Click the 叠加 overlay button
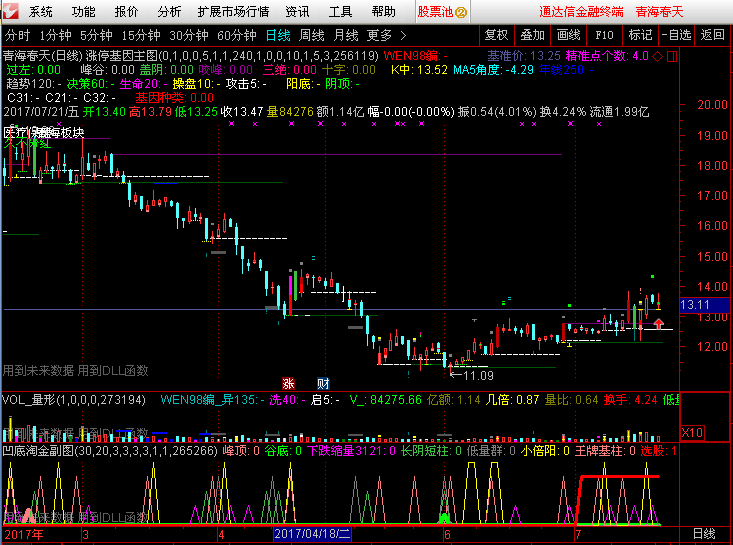Viewport: 733px width, 545px height. [532, 35]
